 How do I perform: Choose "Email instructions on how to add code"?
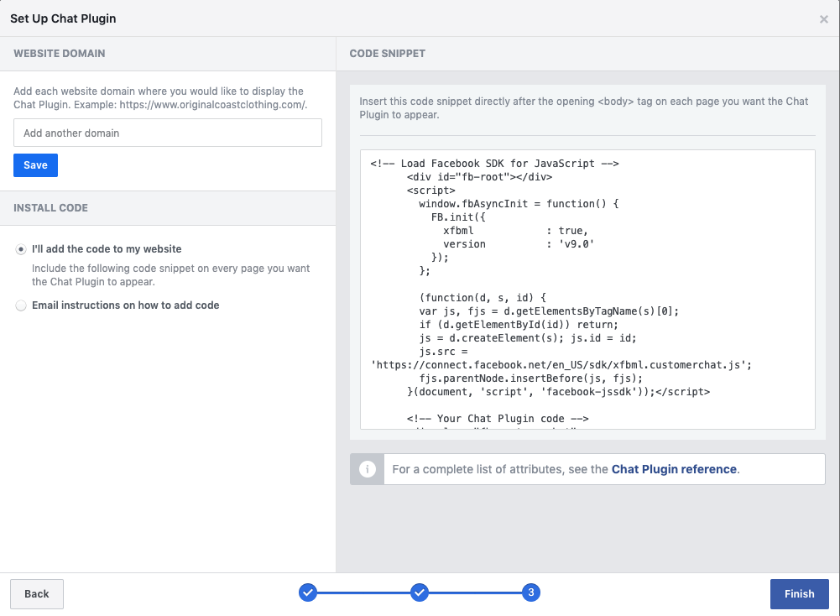tap(21, 305)
